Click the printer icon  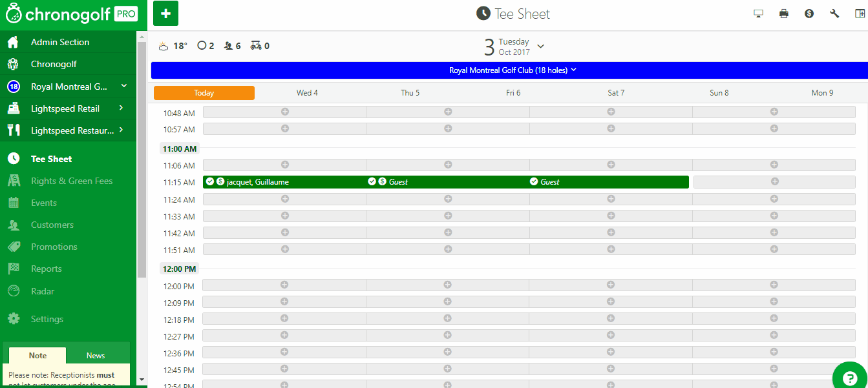pos(783,14)
